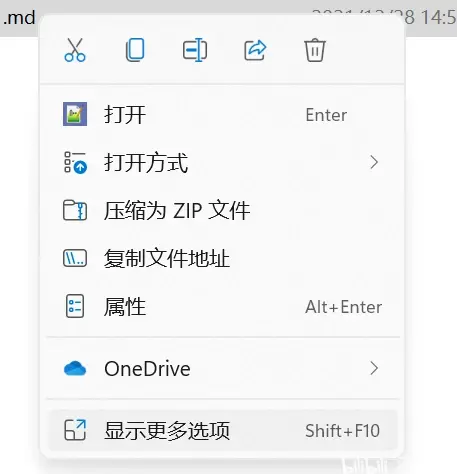Image resolution: width=457 pixels, height=474 pixels.
Task: Click the Rename icon
Action: 195,50
